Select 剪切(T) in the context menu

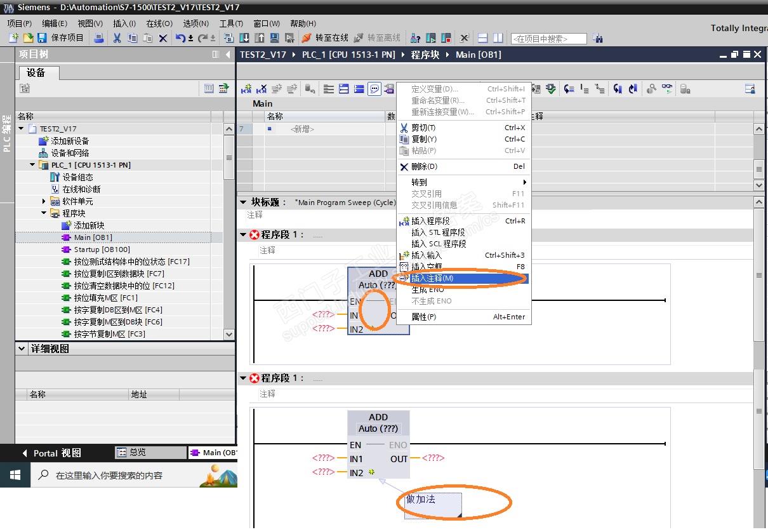tap(463, 128)
